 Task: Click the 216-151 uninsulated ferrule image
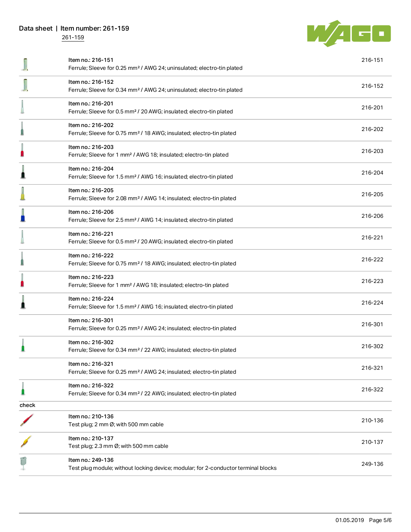tap(25, 65)
